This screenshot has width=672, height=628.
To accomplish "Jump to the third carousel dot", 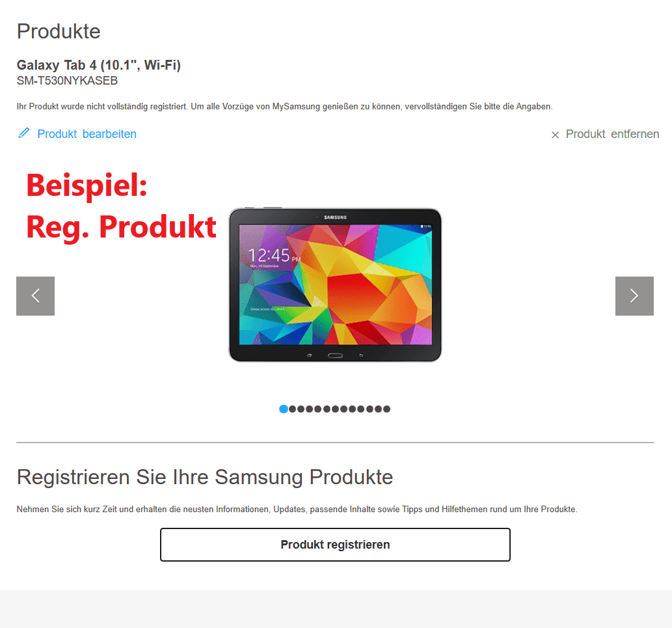I will tap(301, 409).
